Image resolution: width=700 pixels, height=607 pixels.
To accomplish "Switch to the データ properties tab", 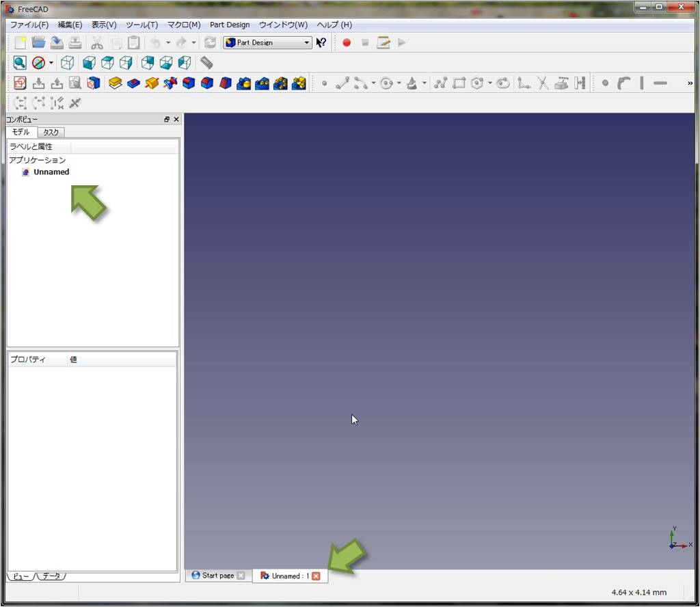I will (x=51, y=576).
